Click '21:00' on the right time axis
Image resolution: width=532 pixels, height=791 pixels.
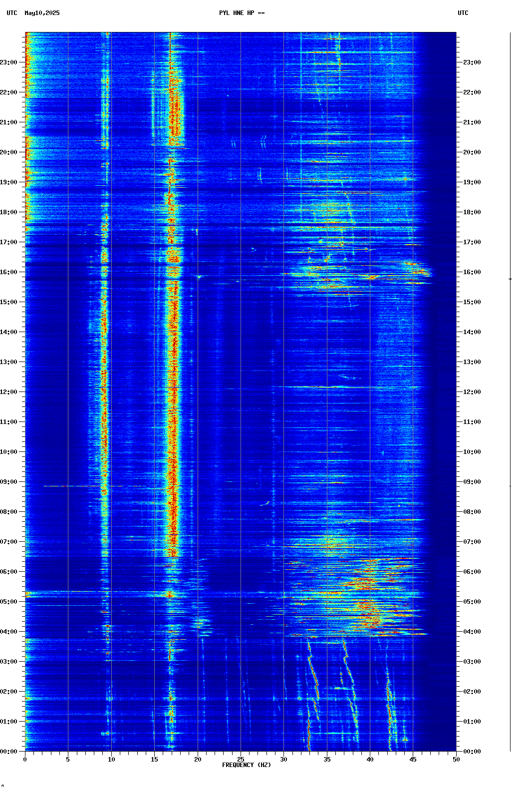point(472,122)
